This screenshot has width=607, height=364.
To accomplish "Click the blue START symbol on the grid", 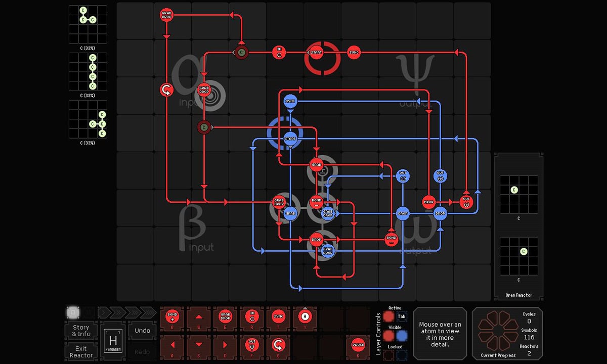I will coord(290,138).
